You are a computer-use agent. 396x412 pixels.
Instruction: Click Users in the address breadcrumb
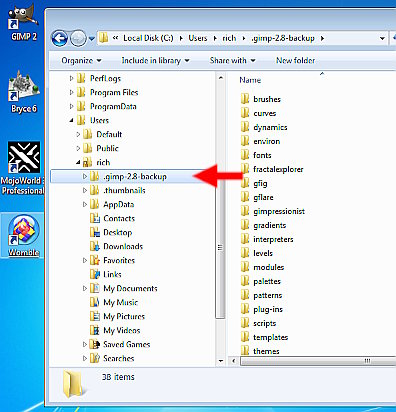pos(198,38)
